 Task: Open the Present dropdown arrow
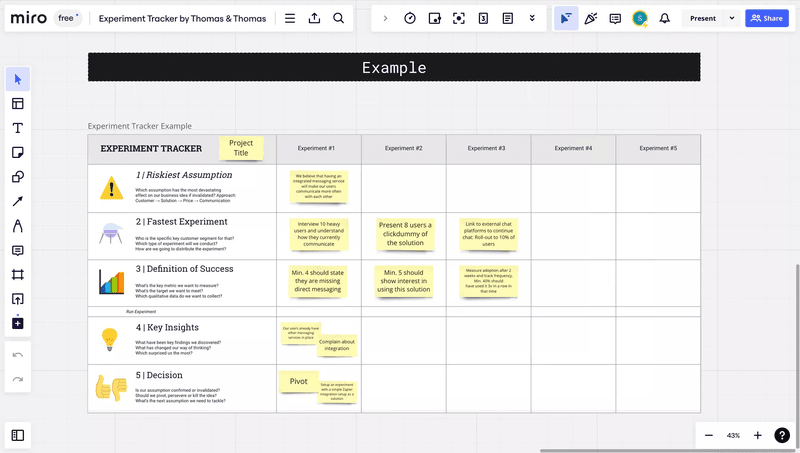(732, 18)
